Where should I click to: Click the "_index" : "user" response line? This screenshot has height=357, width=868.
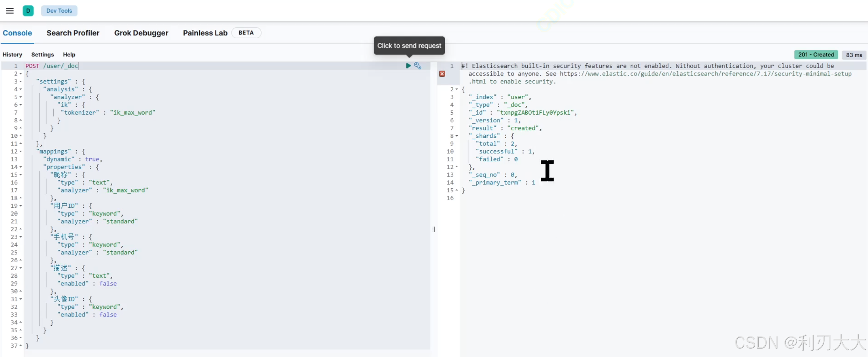click(x=500, y=97)
